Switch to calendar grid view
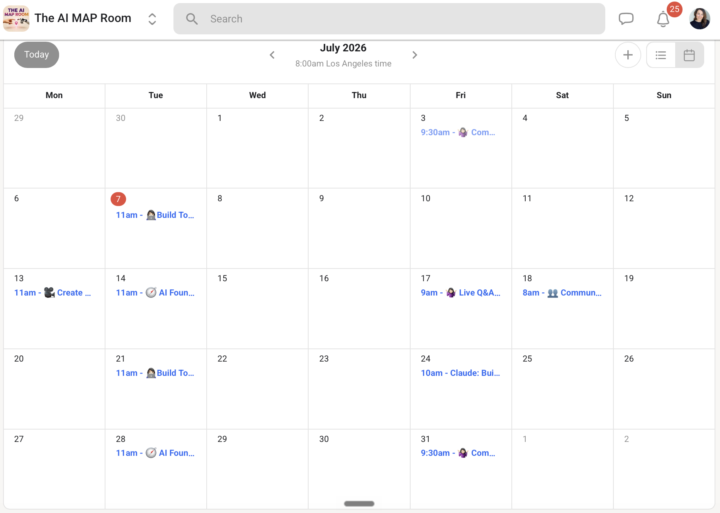 [x=689, y=55]
